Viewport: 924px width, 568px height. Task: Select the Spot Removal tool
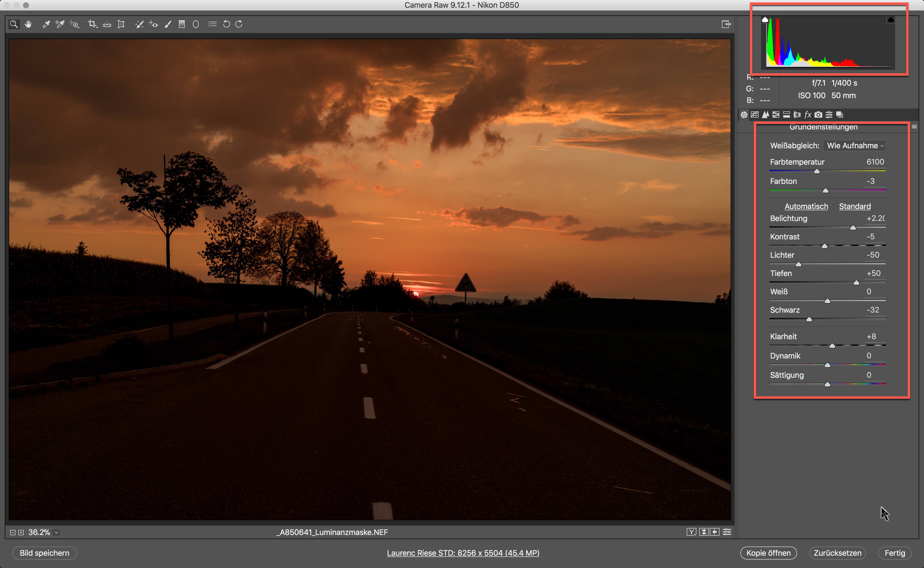pyautogui.click(x=139, y=24)
